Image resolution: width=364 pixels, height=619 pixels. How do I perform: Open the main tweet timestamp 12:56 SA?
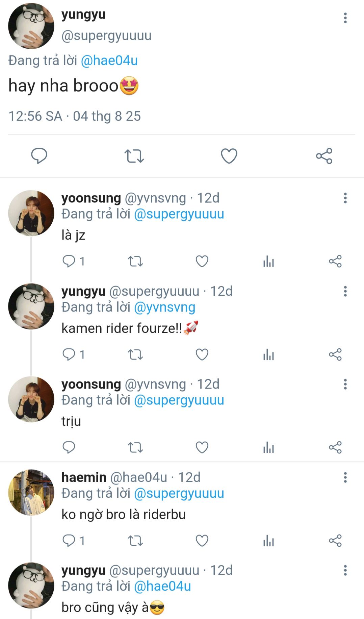point(75,116)
